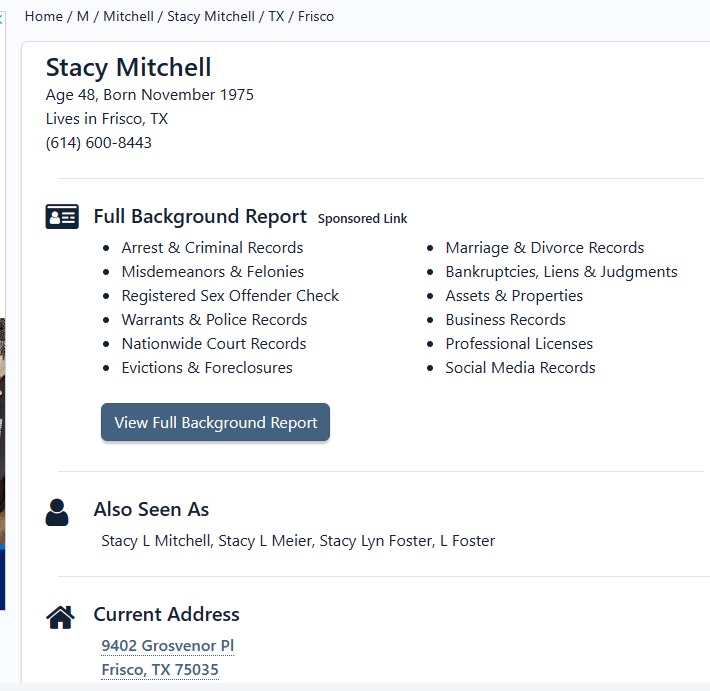Select Evictions & Foreclosures item
Image resolution: width=710 pixels, height=691 pixels.
pyautogui.click(x=207, y=368)
